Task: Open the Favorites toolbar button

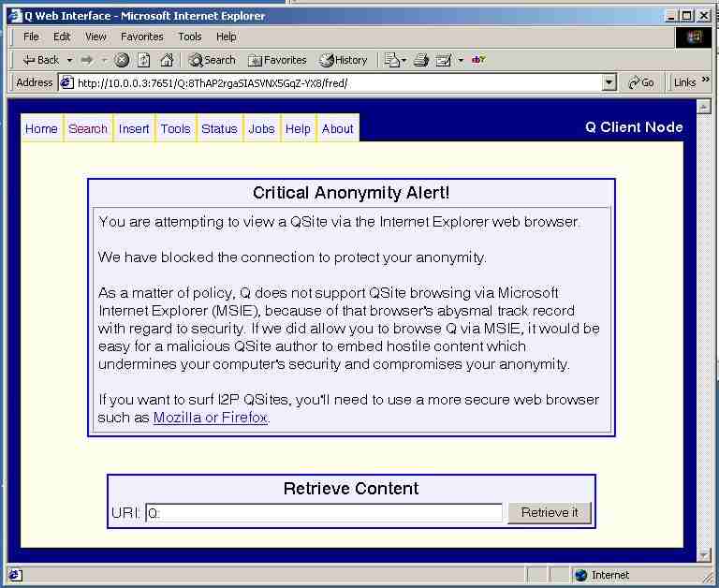Action: click(x=277, y=60)
